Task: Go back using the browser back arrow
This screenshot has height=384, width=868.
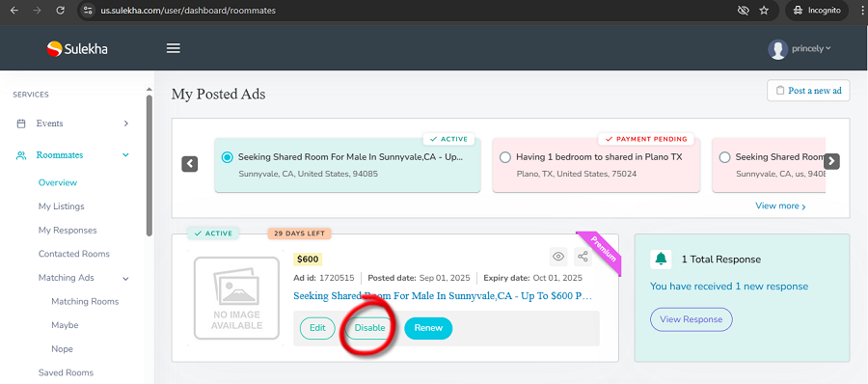Action: click(x=14, y=10)
